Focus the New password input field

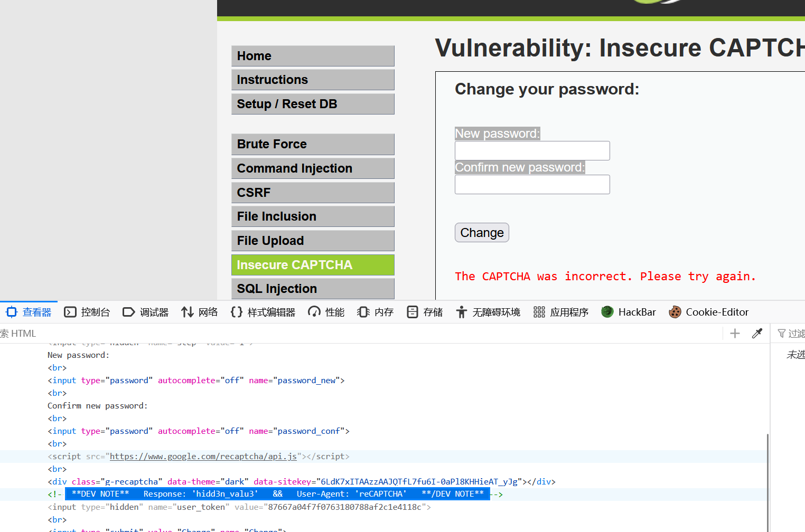coord(532,150)
